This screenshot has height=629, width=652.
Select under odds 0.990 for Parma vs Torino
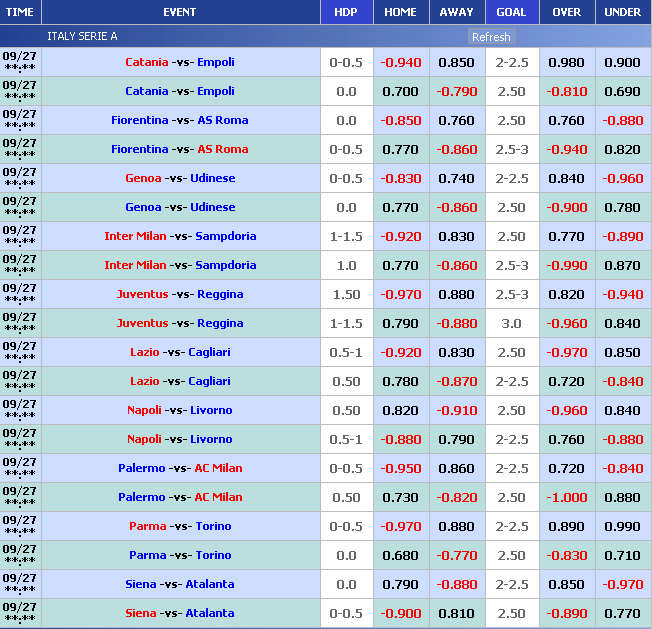pyautogui.click(x=623, y=526)
